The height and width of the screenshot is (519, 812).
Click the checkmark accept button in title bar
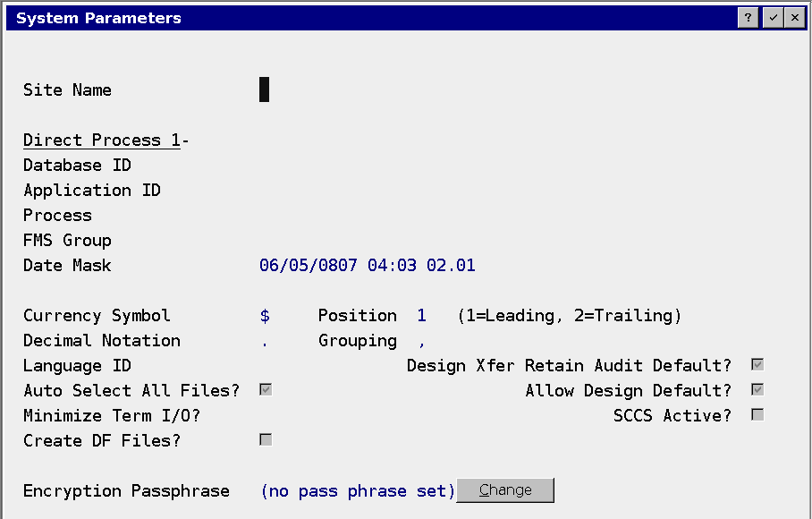click(x=773, y=18)
